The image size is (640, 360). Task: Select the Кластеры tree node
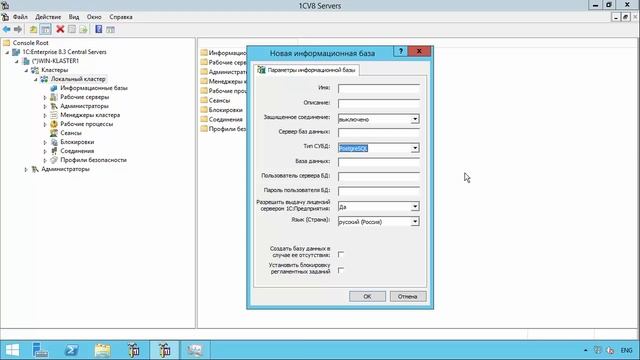[54, 70]
